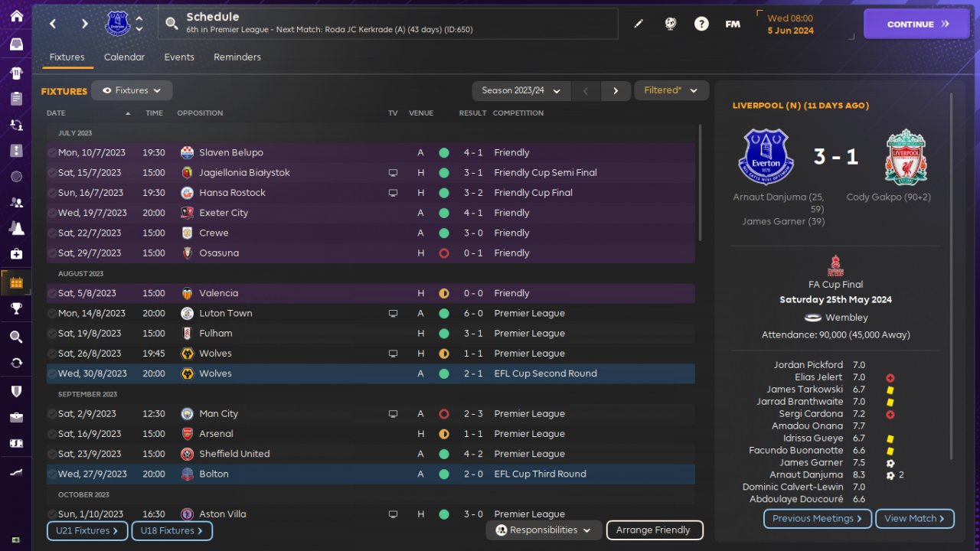Click the Everton badge in the header
This screenshot has height=551, width=980.
(x=118, y=23)
